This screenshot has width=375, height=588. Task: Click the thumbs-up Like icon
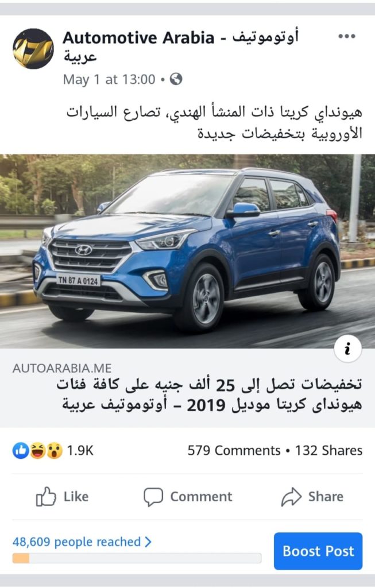(x=46, y=497)
